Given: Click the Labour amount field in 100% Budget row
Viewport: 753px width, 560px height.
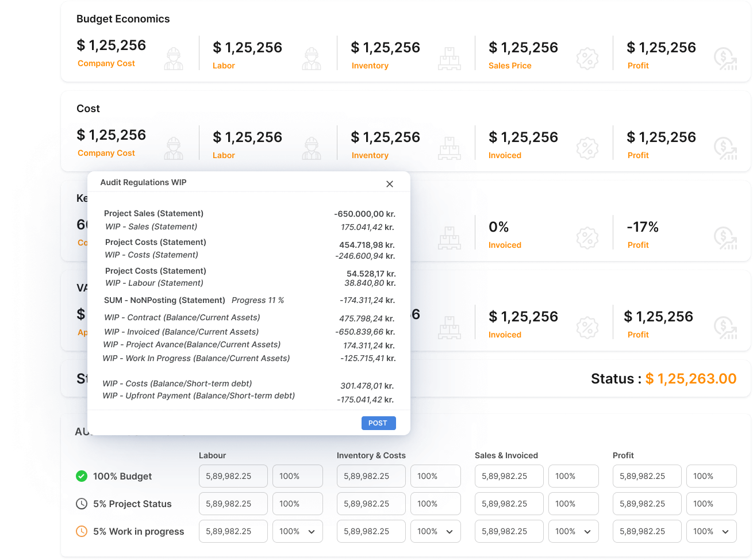Looking at the screenshot, I should tap(233, 476).
